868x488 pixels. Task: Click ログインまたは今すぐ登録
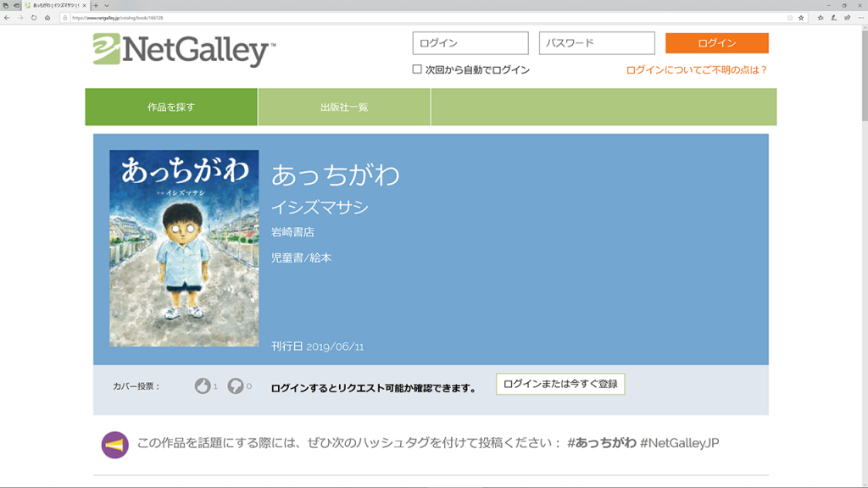pos(561,384)
